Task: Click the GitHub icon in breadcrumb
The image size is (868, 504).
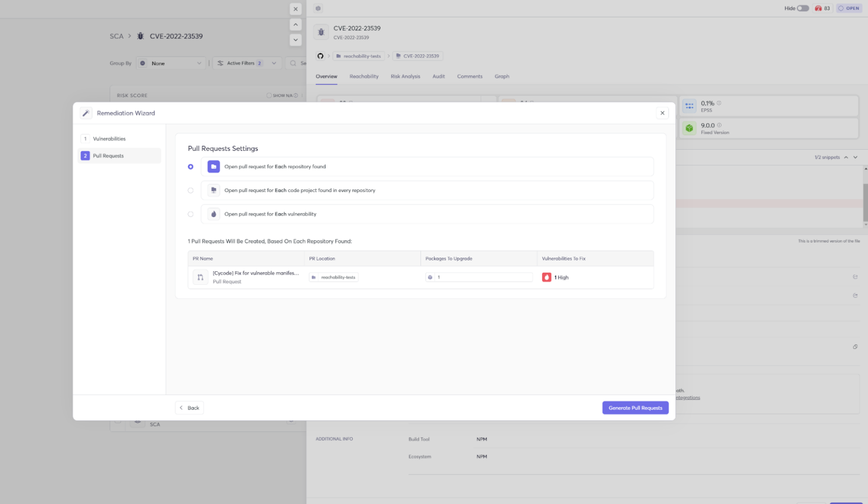Action: coord(320,56)
